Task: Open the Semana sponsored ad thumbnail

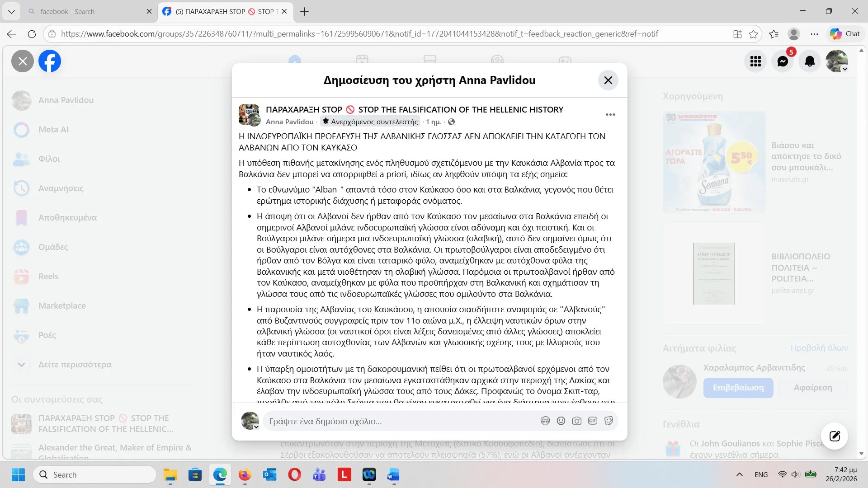Action: click(714, 162)
